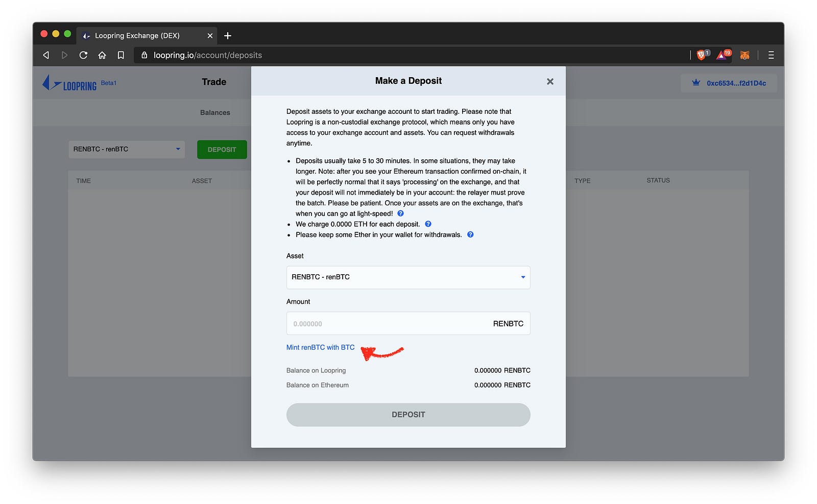Close the Loopring Exchange (DEX) tab
The width and height of the screenshot is (817, 504).
(x=210, y=36)
